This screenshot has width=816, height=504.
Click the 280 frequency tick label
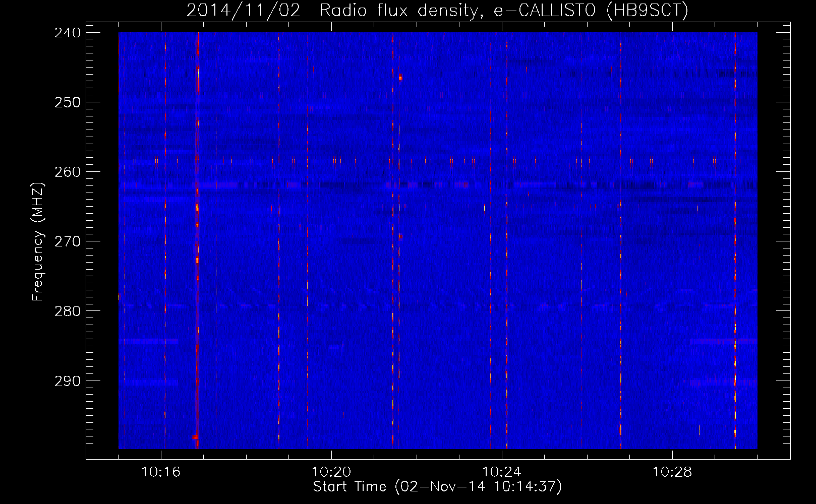(67, 311)
